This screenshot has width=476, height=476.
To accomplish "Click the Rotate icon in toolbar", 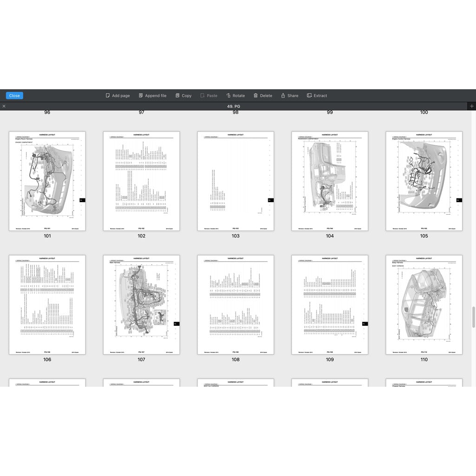I will [x=229, y=96].
